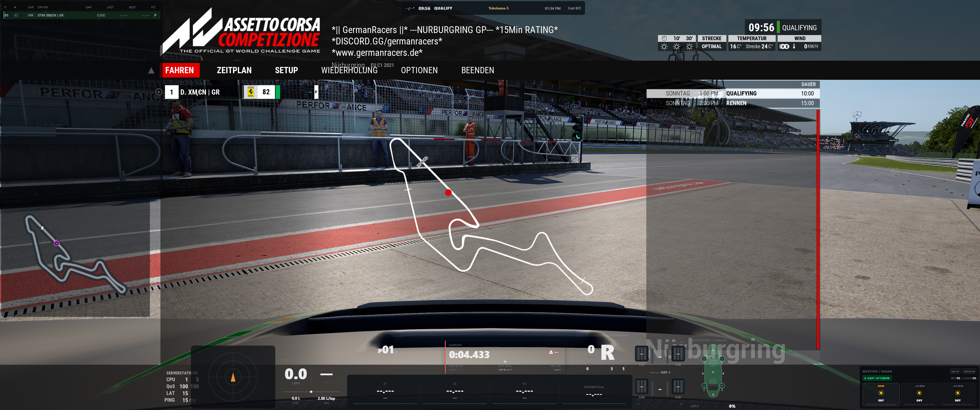The width and height of the screenshot is (980, 410).
Task: Click the front-right tyre widget
Action: point(678,354)
